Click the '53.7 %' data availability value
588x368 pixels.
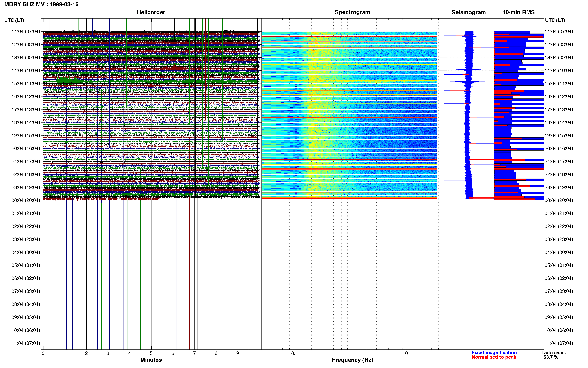551,357
